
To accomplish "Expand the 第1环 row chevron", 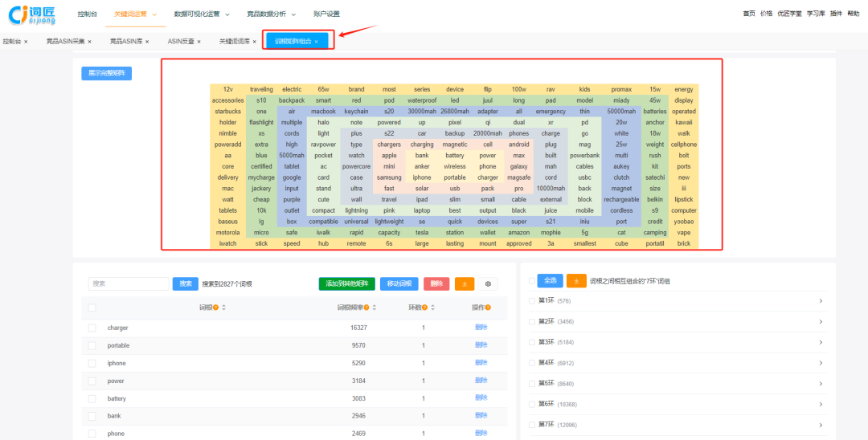I will pyautogui.click(x=821, y=301).
